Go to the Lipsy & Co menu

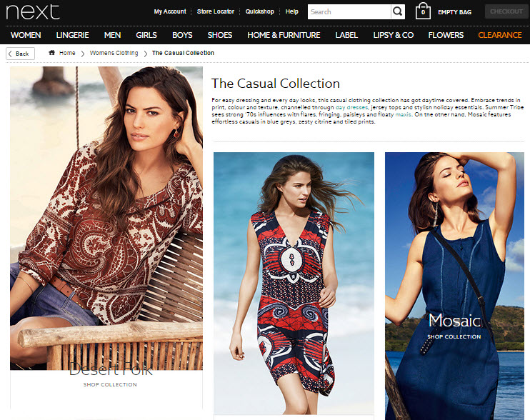tap(392, 35)
